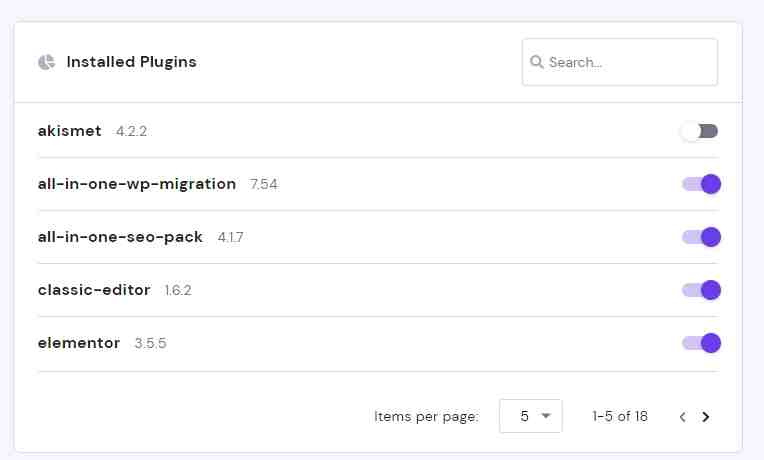Go to next page arrow
This screenshot has height=460, width=764.
(x=706, y=417)
